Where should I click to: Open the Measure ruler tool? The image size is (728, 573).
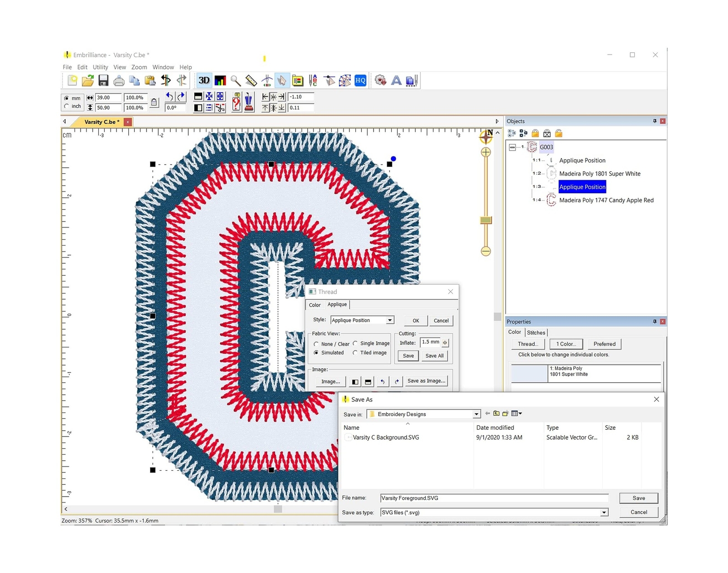click(x=250, y=80)
